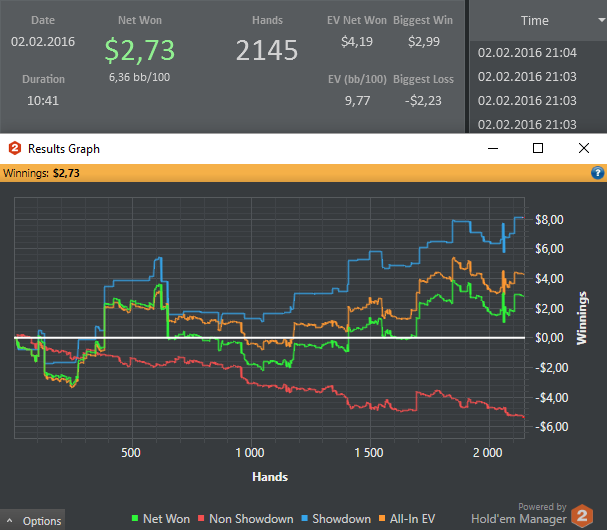607x530 pixels.
Task: Toggle the Showdown blue legend swatch
Action: click(x=304, y=518)
